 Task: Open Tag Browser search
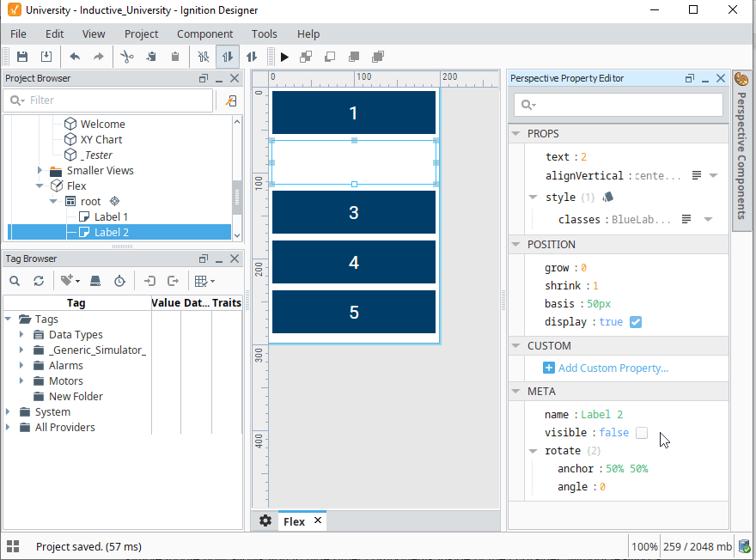click(x=15, y=281)
